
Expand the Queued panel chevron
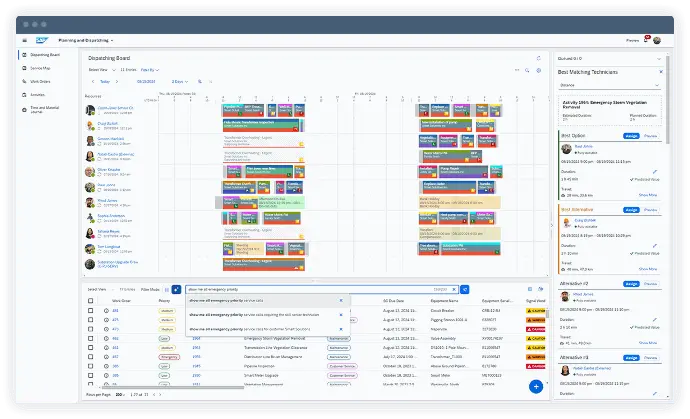[659, 59]
